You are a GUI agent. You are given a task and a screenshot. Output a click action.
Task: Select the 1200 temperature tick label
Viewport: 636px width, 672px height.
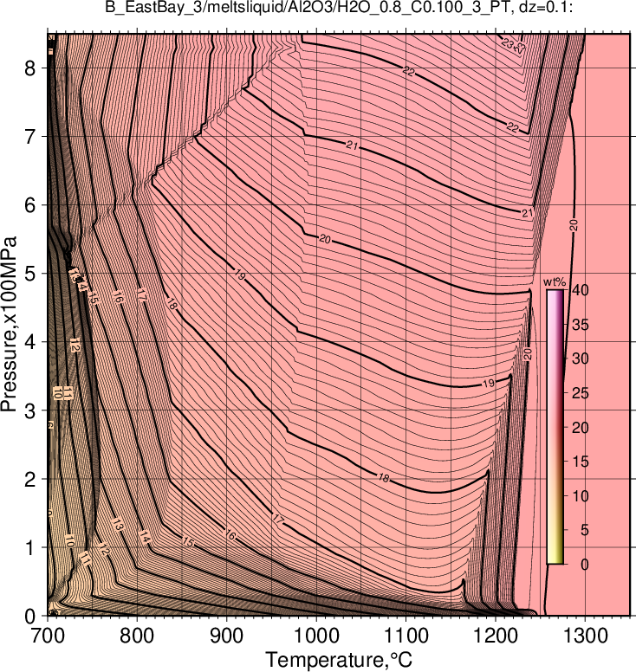496,636
